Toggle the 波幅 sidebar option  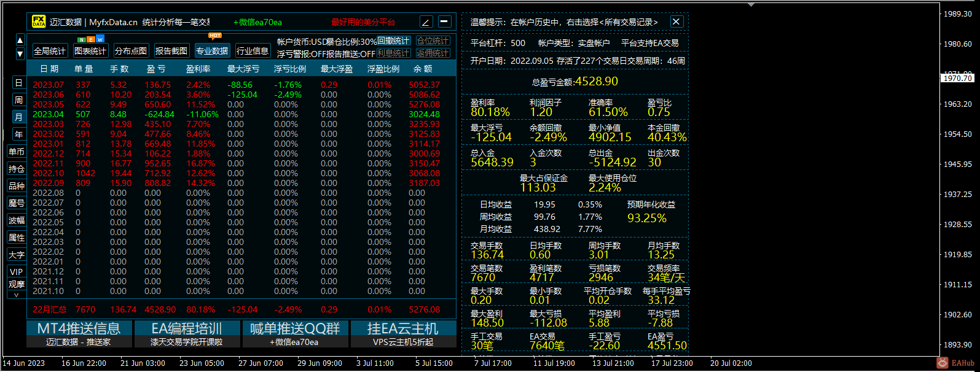[17, 220]
